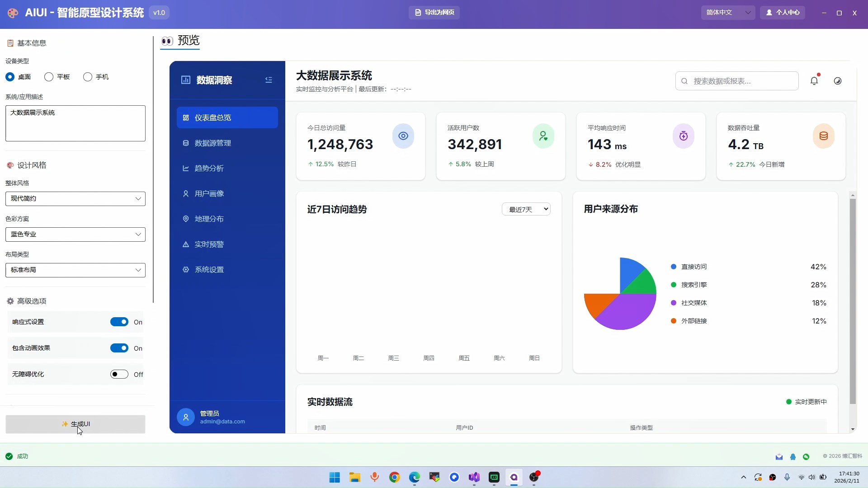Open the 最近7天 range selector
Screen dimensions: 868x488
tap(526, 209)
